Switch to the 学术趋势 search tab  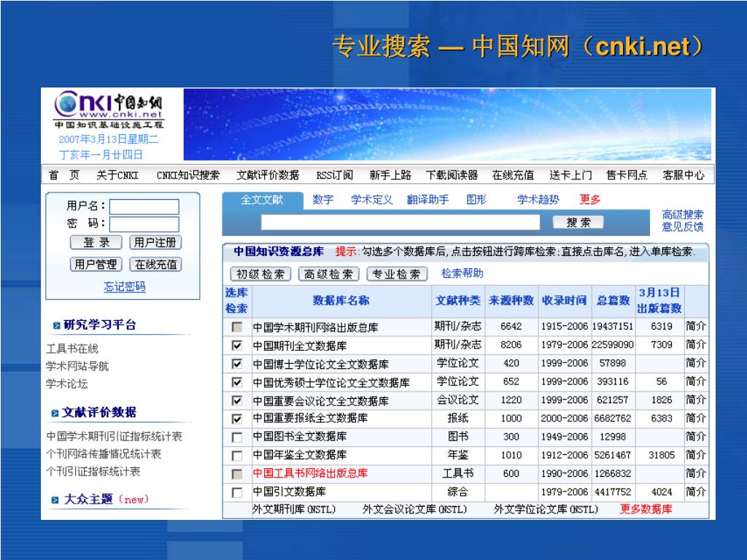coord(538,200)
